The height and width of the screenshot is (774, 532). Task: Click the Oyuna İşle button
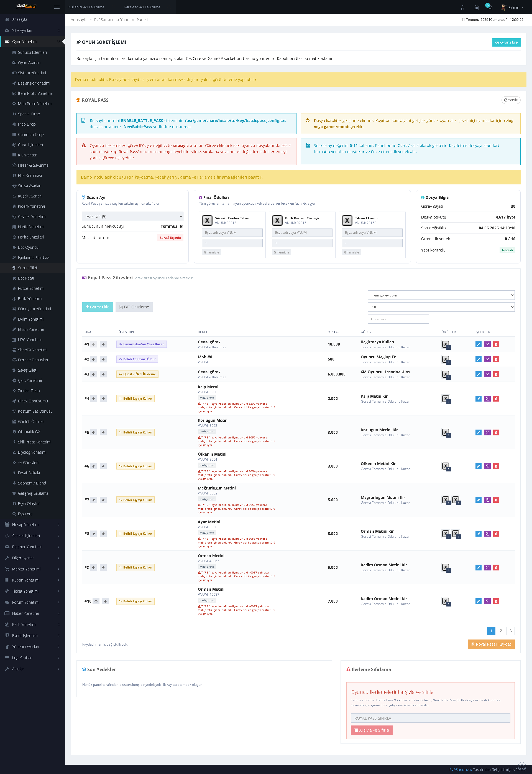[x=506, y=42]
